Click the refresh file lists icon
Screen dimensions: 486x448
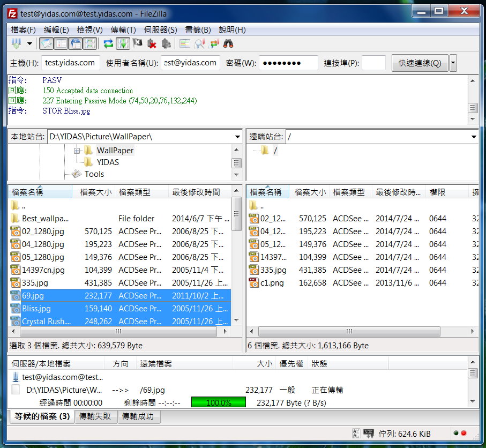pyautogui.click(x=108, y=44)
